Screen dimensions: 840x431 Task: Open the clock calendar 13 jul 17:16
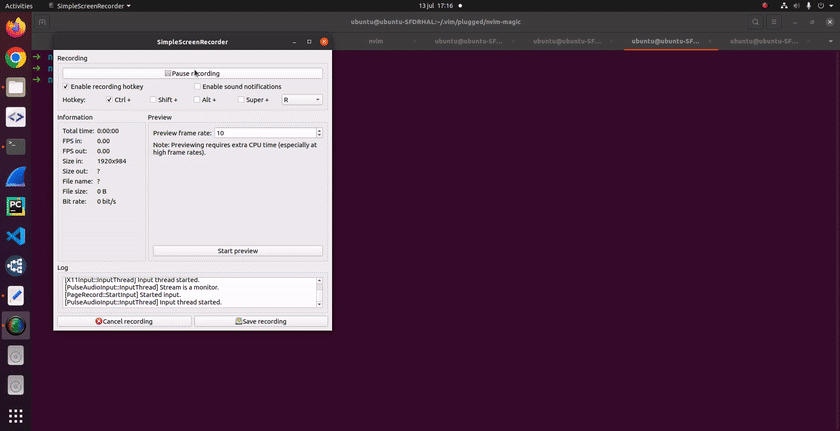(x=437, y=6)
